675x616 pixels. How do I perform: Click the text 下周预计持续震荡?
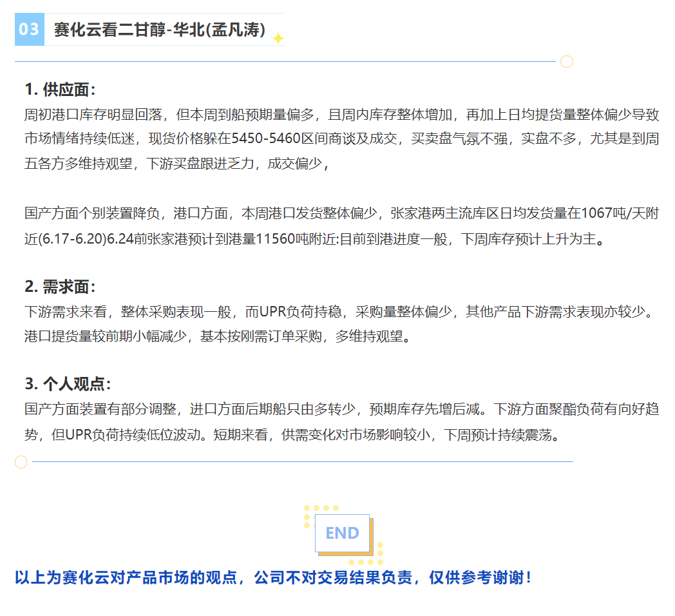pyautogui.click(x=498, y=435)
